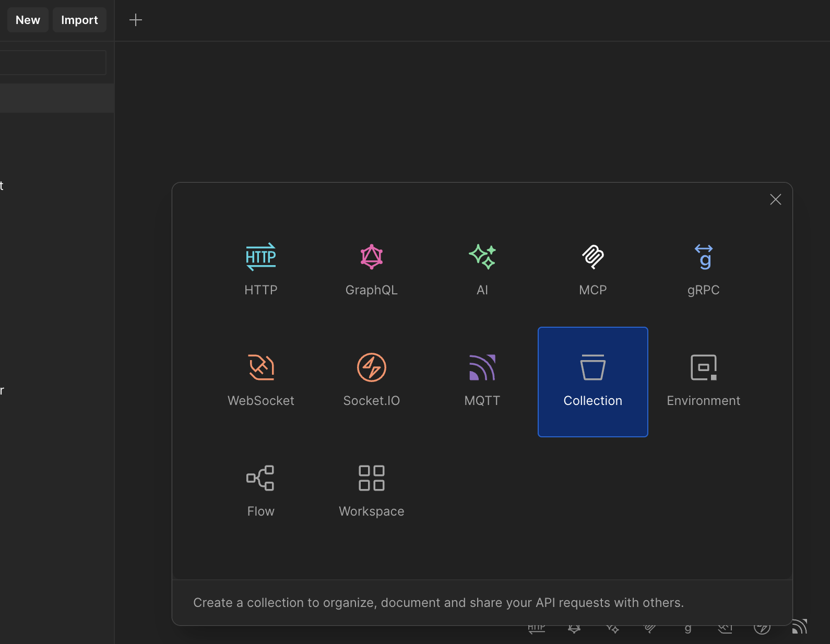Close the new-item dialog with X

pyautogui.click(x=776, y=199)
